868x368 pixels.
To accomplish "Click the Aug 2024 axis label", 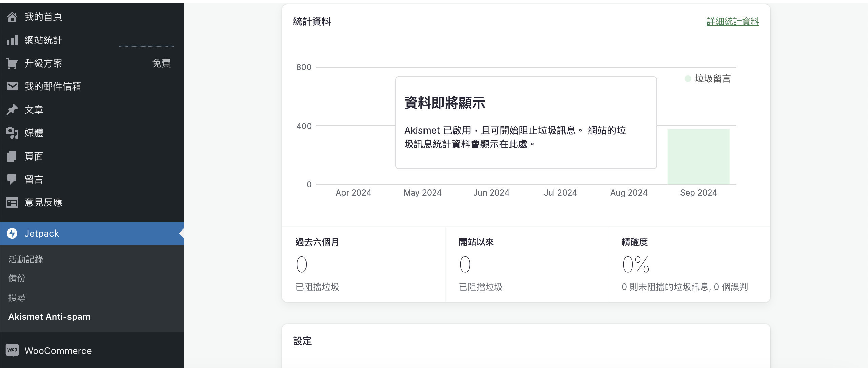I will click(x=629, y=193).
